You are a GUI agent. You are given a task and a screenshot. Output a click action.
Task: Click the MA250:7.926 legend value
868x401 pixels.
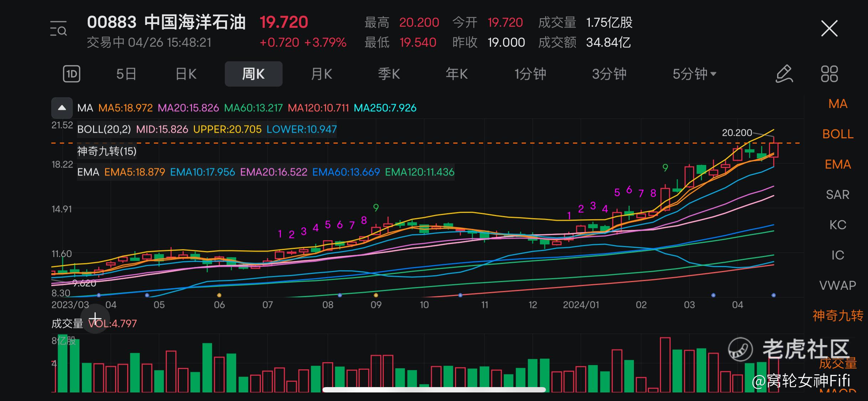coord(385,108)
